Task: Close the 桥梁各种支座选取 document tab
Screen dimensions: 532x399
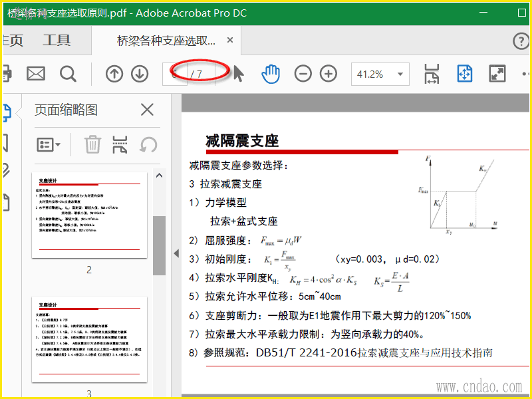Action: pyautogui.click(x=230, y=41)
